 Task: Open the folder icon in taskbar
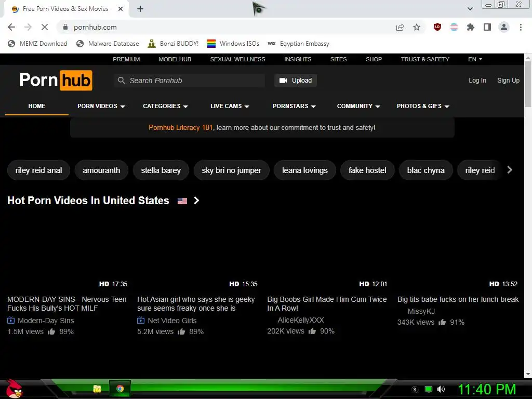[97, 389]
